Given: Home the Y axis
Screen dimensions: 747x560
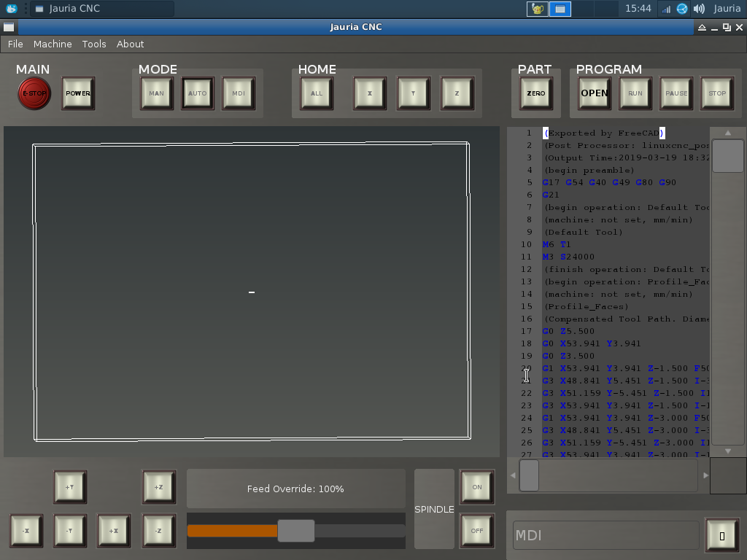Looking at the screenshot, I should tap(414, 93).
